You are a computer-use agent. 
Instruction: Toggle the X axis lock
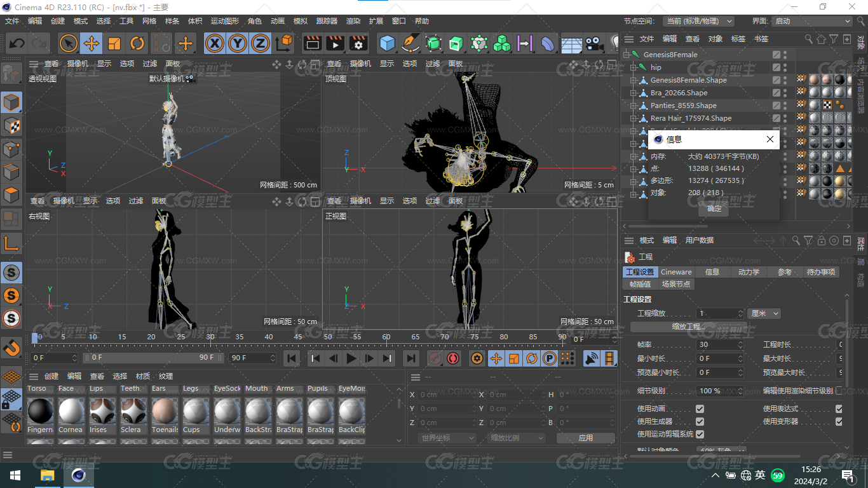pos(215,43)
